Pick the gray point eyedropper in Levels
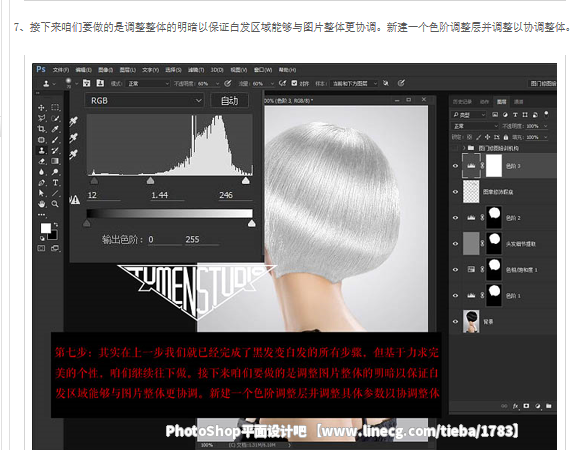Screen dimensions: 574x450 (74, 137)
